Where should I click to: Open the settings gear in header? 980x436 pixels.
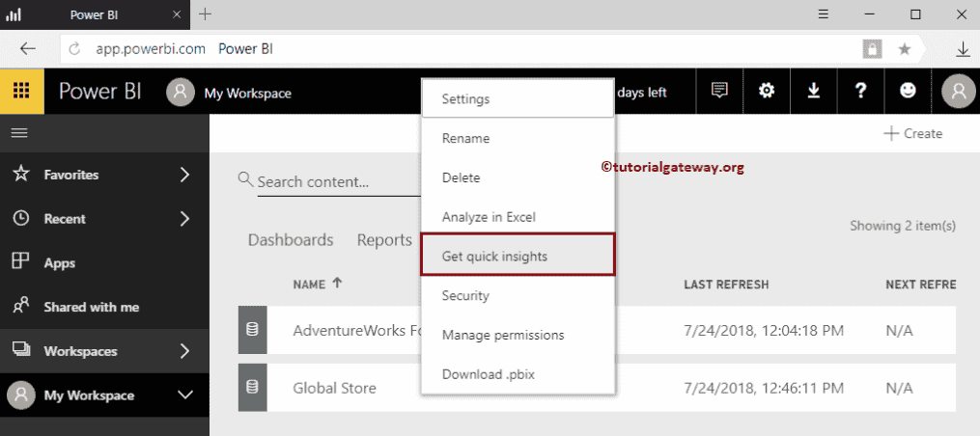[x=767, y=92]
